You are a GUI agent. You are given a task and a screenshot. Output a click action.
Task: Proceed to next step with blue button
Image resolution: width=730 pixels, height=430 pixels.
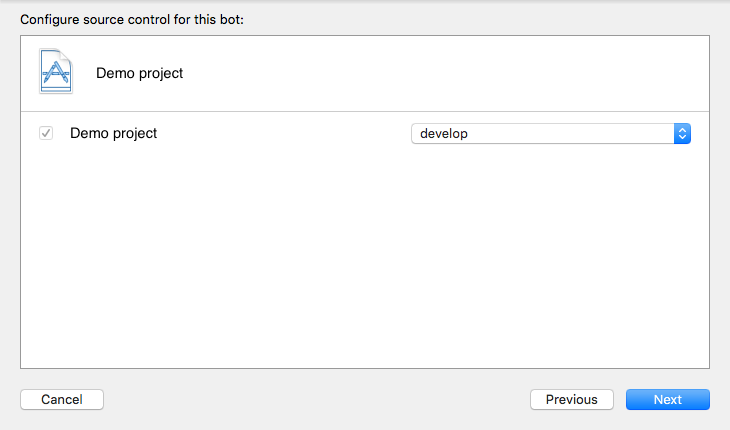coord(667,399)
